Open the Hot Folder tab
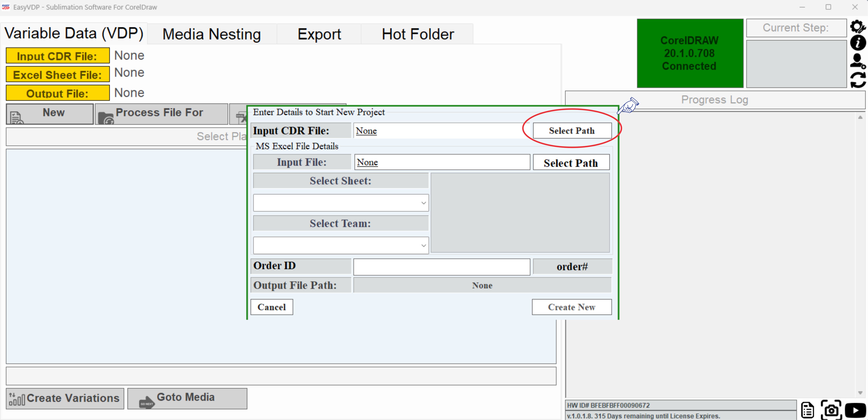The height and width of the screenshot is (420, 868). 418,34
